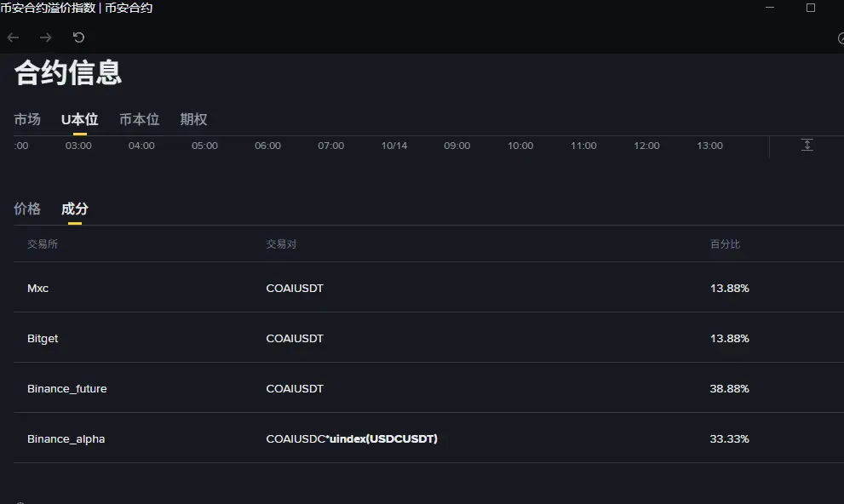Screen dimensions: 844x504
Task: Click the Binance_alpha exchange entry
Action: pos(66,438)
